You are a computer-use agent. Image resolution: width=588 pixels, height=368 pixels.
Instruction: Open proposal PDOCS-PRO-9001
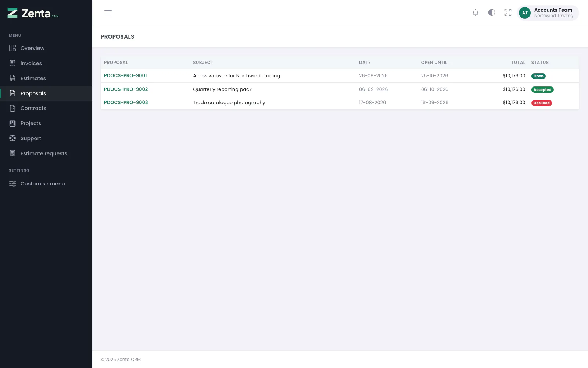(125, 76)
